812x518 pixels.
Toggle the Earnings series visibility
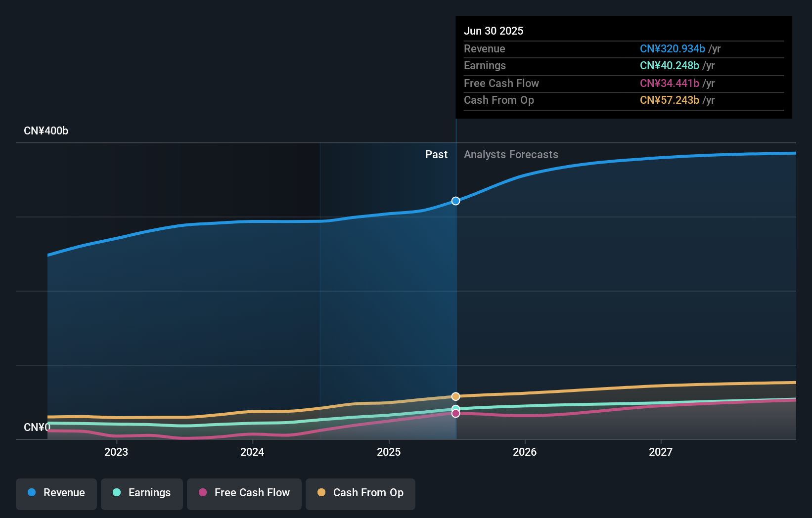click(x=141, y=493)
